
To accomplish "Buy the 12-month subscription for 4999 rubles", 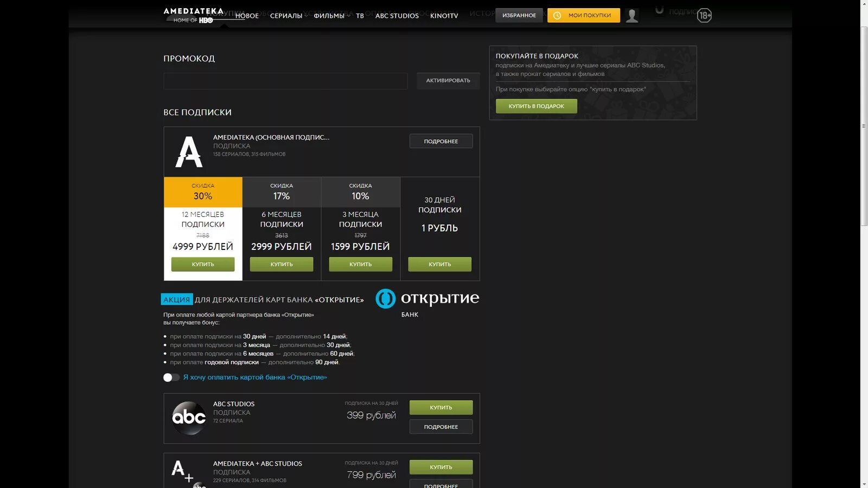I will 203,264.
